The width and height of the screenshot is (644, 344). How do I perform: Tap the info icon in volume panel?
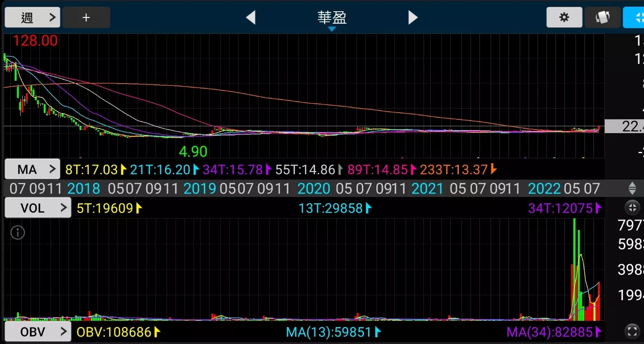[17, 232]
